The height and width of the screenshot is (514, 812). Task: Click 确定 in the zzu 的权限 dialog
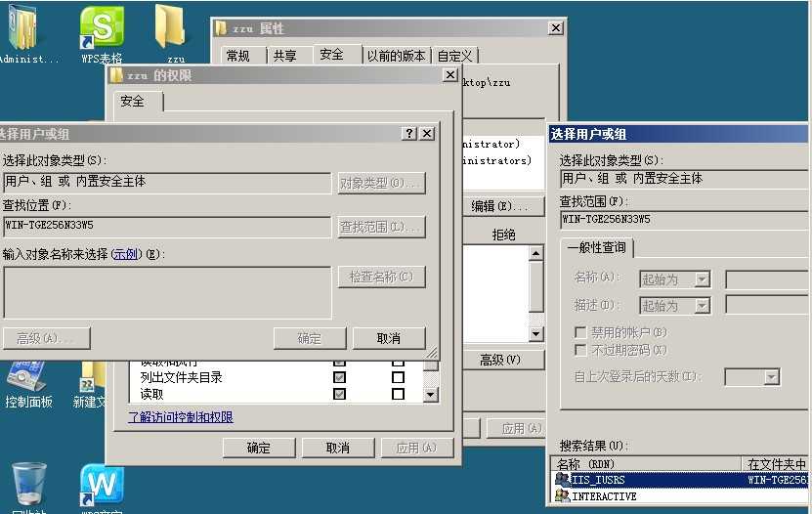point(259,448)
